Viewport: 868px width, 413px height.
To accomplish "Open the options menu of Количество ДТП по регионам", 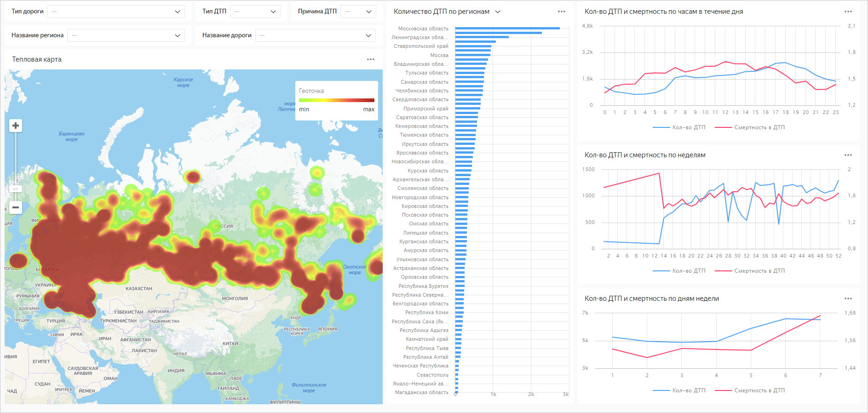I will [562, 11].
